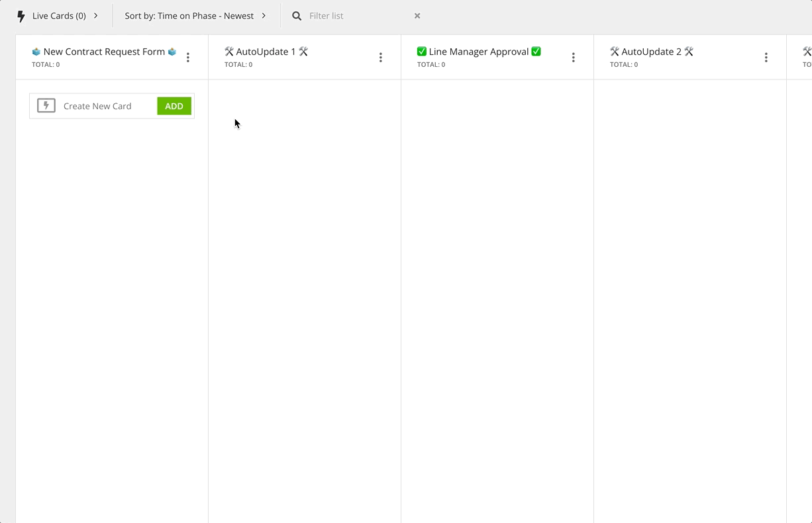812x523 pixels.
Task: Expand the Live Cards (0) dropdown
Action: 65,16
